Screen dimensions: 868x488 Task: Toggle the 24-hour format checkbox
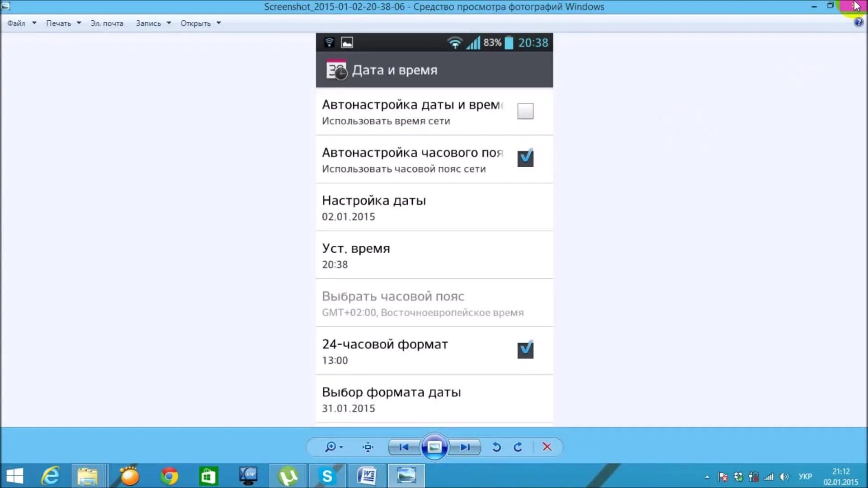(525, 350)
